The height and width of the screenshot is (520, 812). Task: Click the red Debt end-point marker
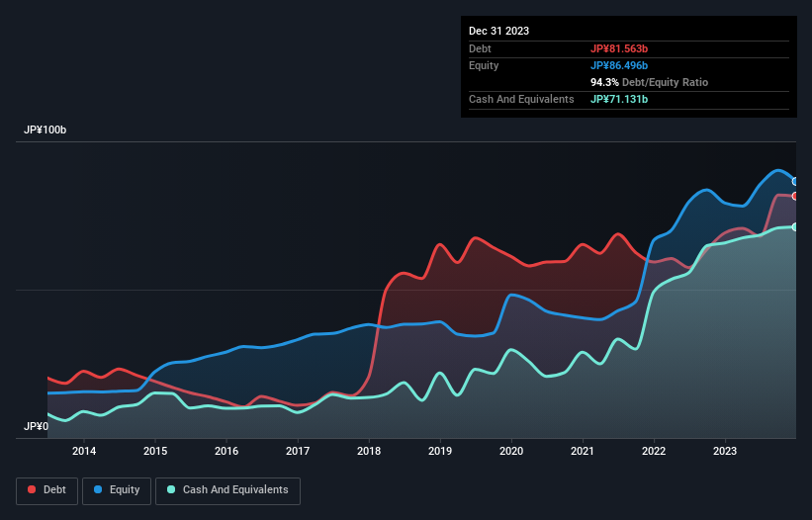click(x=795, y=196)
